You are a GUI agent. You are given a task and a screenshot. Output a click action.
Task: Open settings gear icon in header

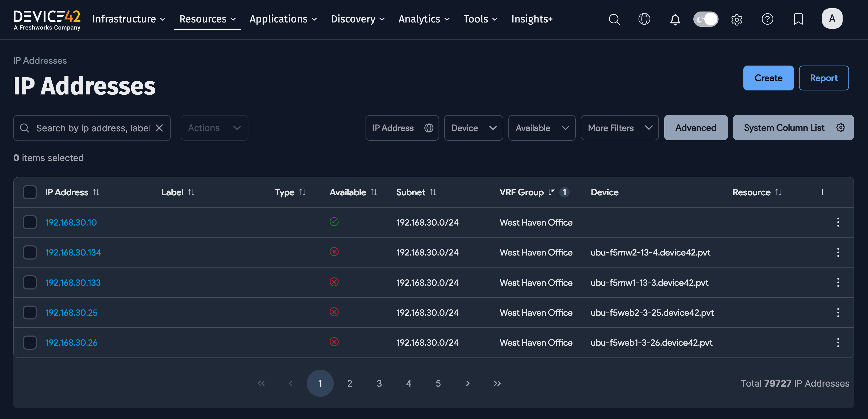tap(737, 19)
